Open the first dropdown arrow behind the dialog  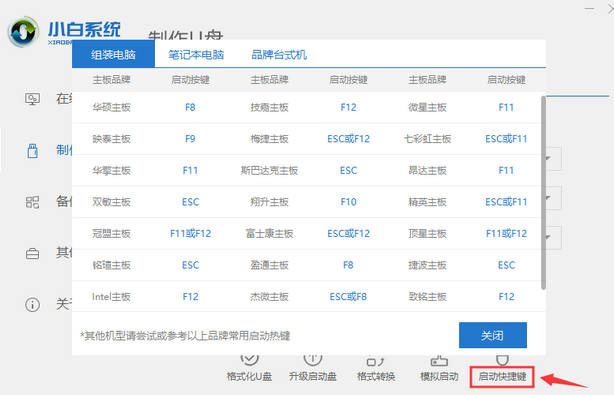548,159
